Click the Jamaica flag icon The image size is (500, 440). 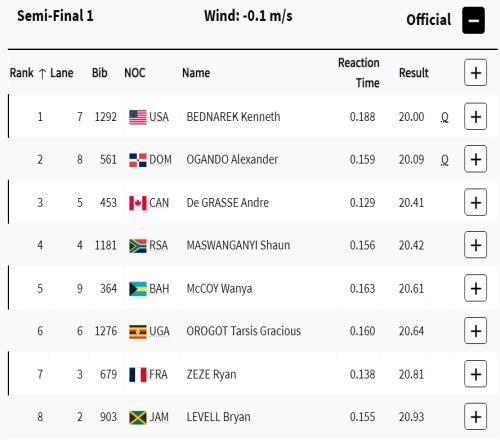click(x=138, y=418)
